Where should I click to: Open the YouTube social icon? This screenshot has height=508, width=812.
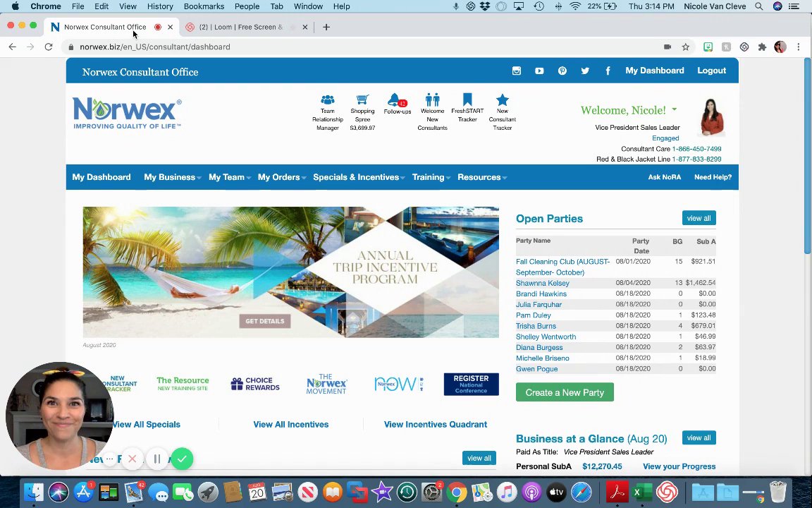pos(539,71)
